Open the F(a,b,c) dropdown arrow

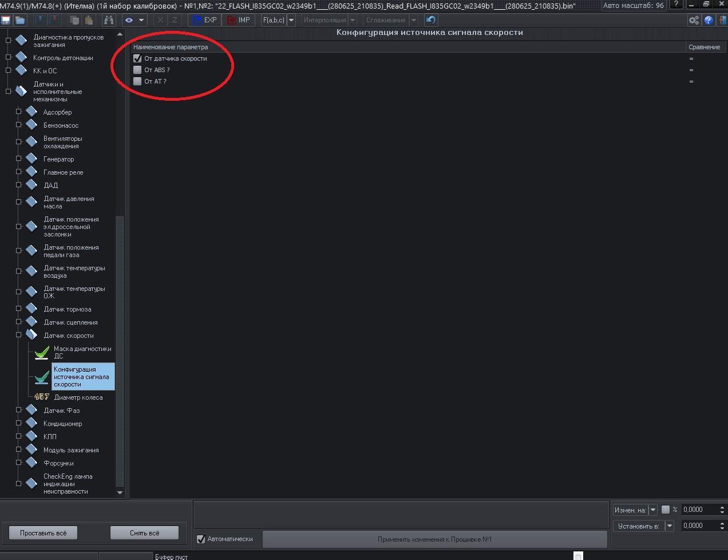[291, 20]
